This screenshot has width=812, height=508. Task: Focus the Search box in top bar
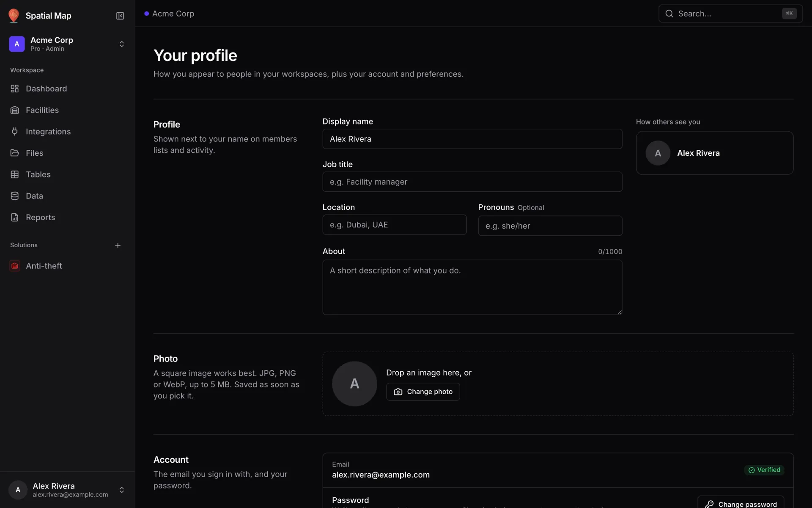click(730, 14)
